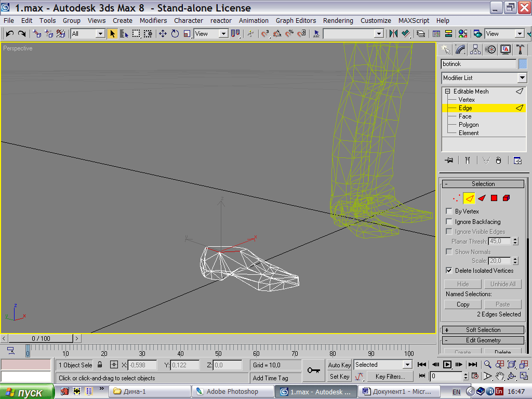Click the Play Animation button
Image resolution: width=532 pixels, height=399 pixels.
click(447, 364)
